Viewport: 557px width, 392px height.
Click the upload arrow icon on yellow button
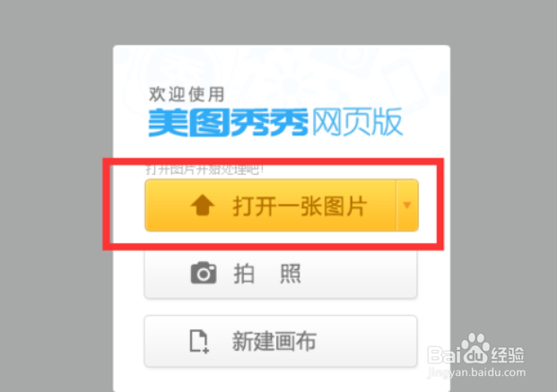pos(203,205)
